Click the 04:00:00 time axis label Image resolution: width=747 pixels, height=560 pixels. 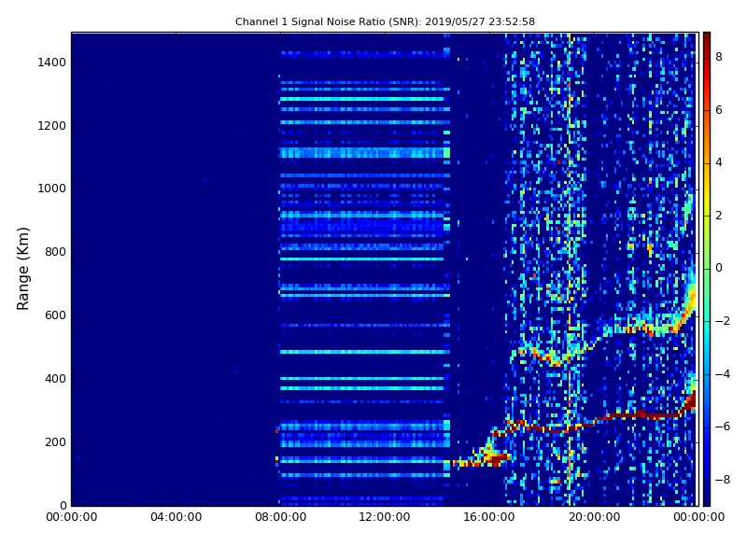[x=176, y=517]
